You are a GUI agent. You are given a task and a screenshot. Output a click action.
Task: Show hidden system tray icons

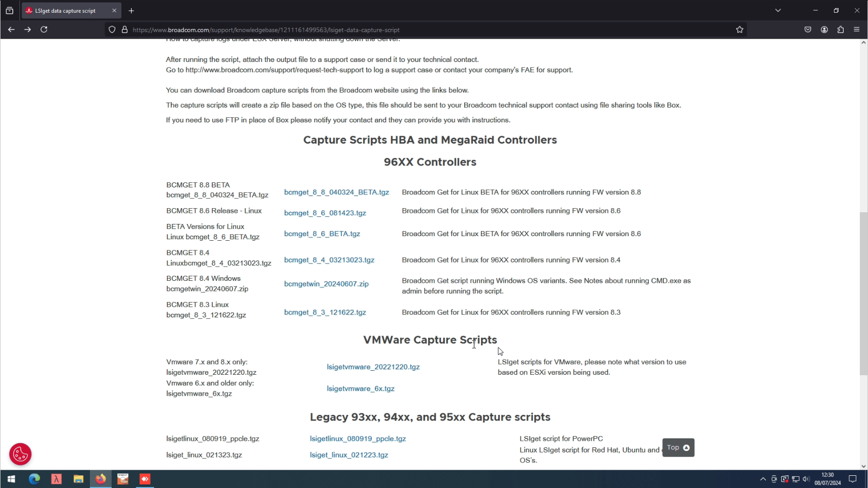point(763,479)
